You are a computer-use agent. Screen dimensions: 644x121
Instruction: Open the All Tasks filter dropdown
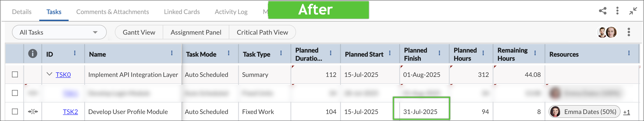pos(59,32)
